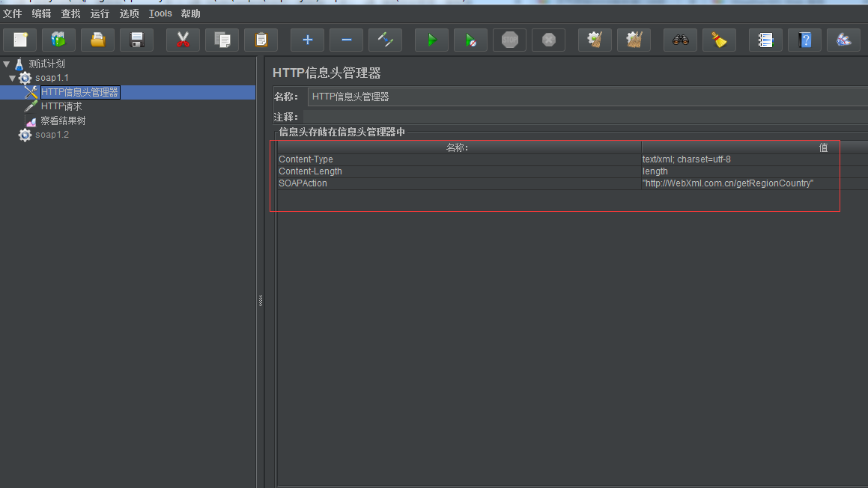
Task: Select the soap1.2 thread group
Action: pos(51,135)
